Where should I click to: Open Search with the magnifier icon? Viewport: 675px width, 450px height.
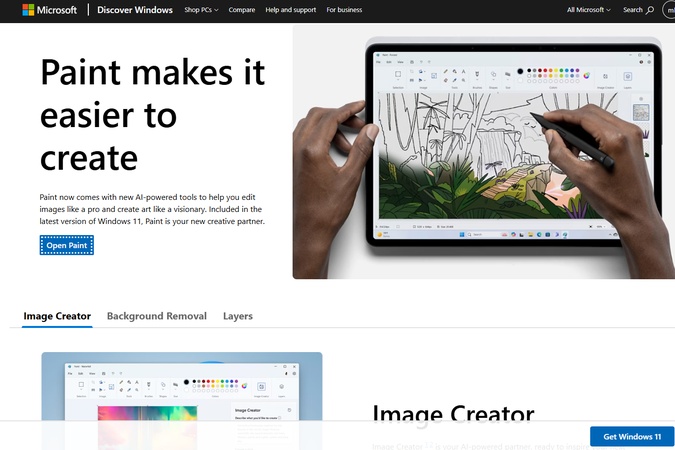coord(638,9)
